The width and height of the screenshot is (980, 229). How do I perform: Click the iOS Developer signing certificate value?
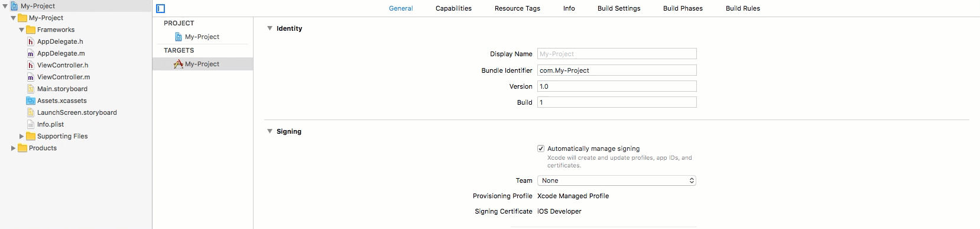[x=559, y=211]
